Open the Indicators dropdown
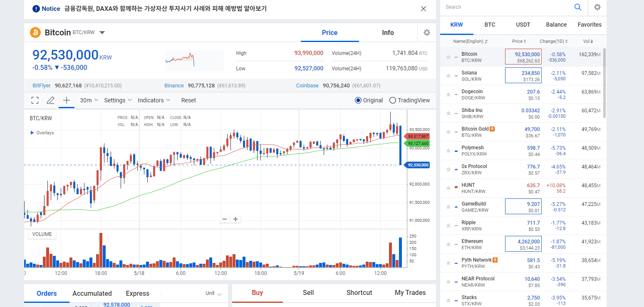 click(x=154, y=100)
